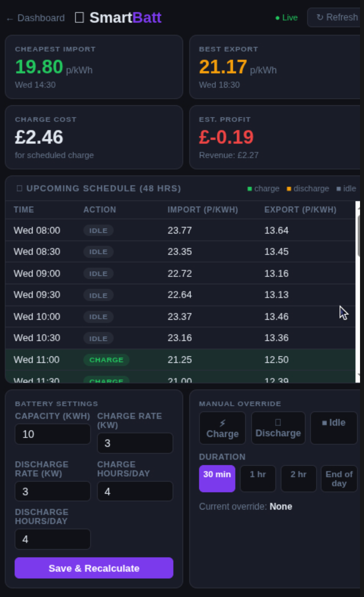Click the Refresh button

pyautogui.click(x=334, y=17)
